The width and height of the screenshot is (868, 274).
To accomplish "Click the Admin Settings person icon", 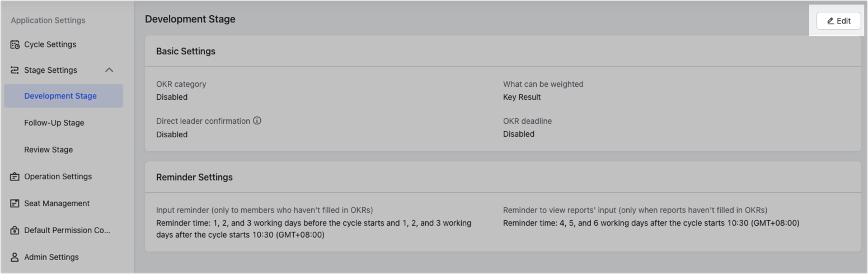I will click(x=15, y=257).
